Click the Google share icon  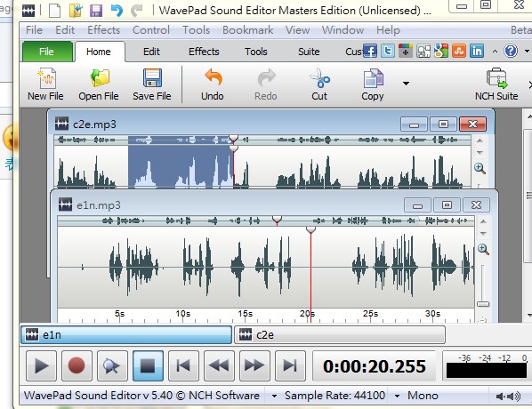pyautogui.click(x=441, y=51)
